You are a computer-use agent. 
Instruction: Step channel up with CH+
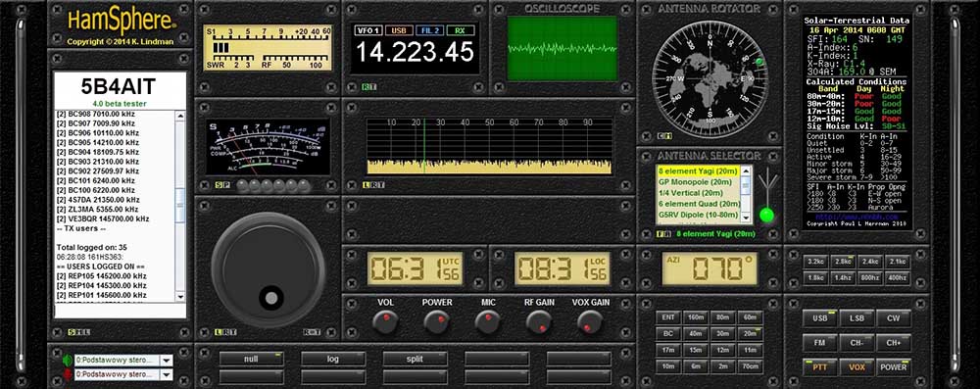[894, 343]
